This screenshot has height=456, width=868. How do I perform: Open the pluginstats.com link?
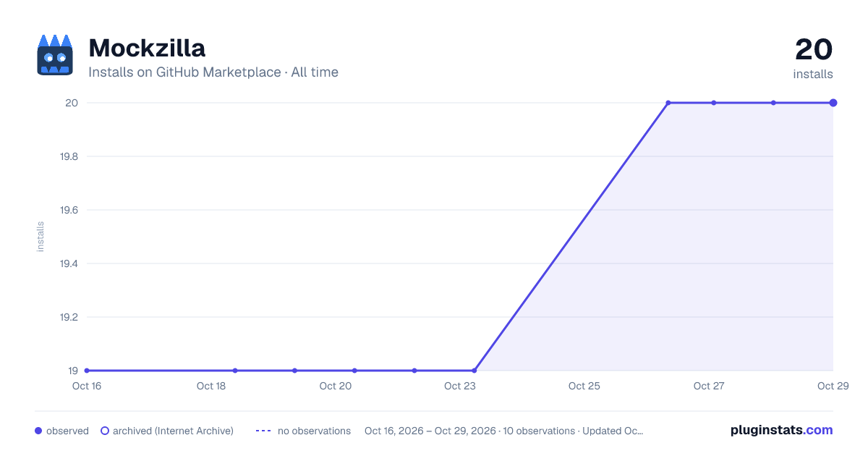pyautogui.click(x=782, y=430)
